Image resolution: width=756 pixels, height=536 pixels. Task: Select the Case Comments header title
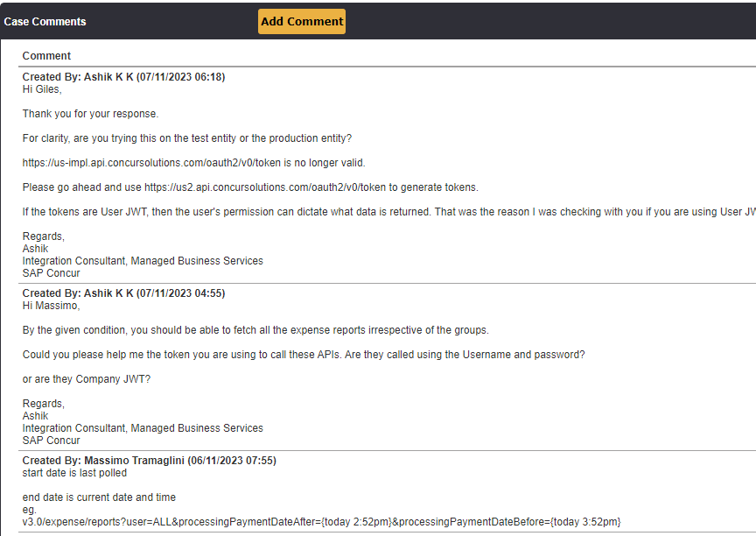(45, 22)
